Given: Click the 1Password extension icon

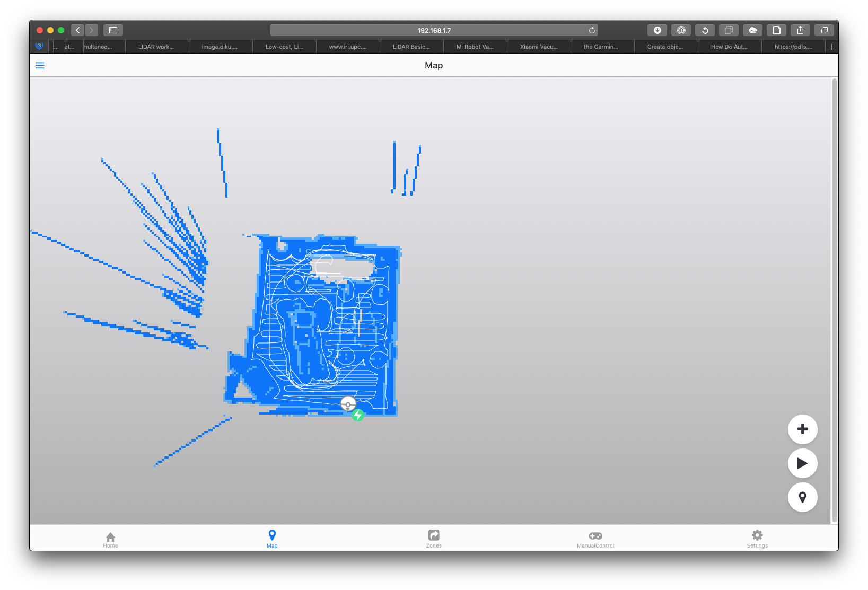Looking at the screenshot, I should pyautogui.click(x=681, y=30).
